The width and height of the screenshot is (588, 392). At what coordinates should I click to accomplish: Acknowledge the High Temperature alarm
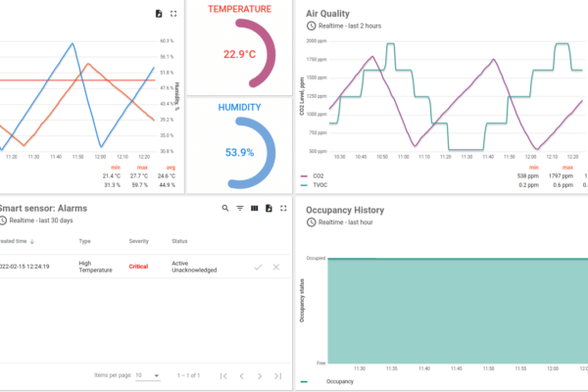click(258, 267)
